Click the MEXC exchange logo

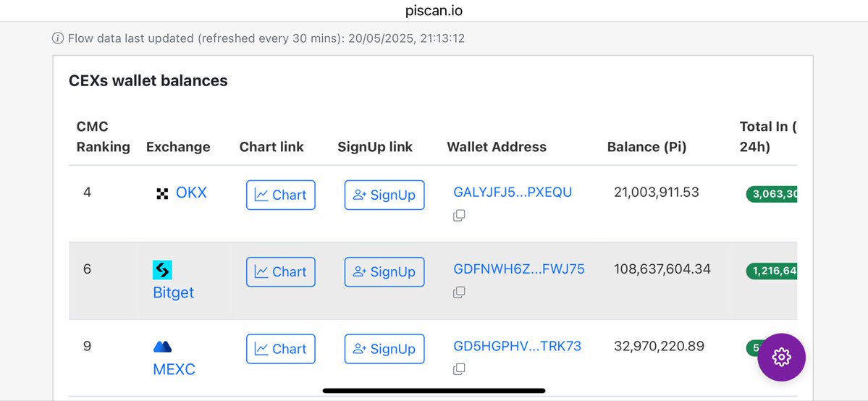point(162,347)
